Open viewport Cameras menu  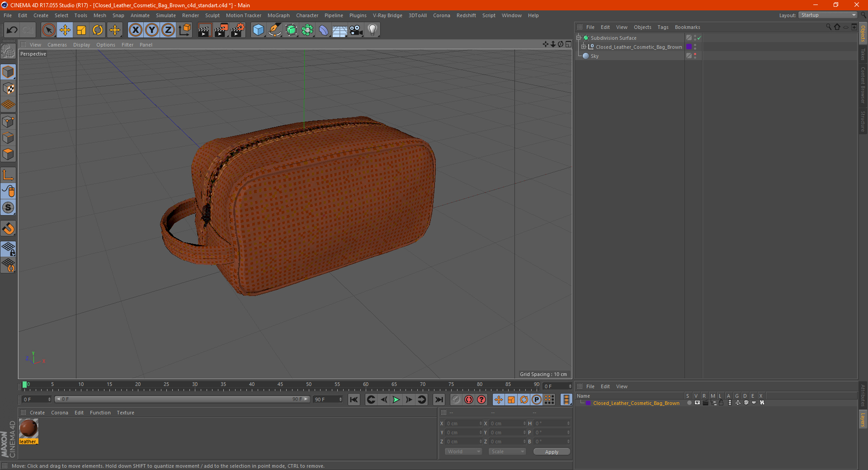point(57,45)
